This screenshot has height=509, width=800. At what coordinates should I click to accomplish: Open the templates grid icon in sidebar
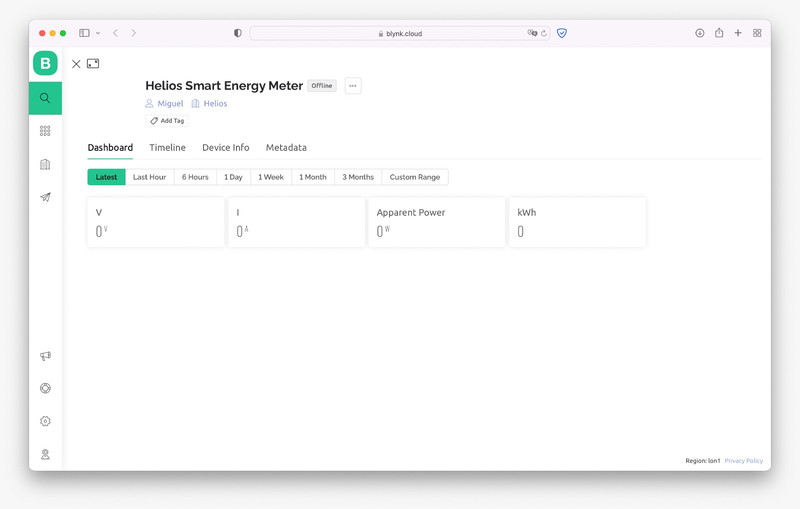tap(45, 131)
